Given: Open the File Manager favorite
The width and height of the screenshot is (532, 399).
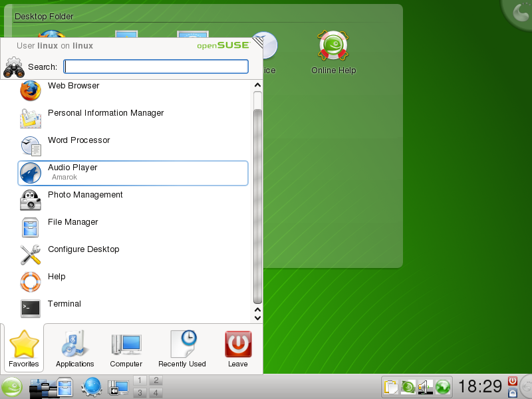Looking at the screenshot, I should click(132, 227).
